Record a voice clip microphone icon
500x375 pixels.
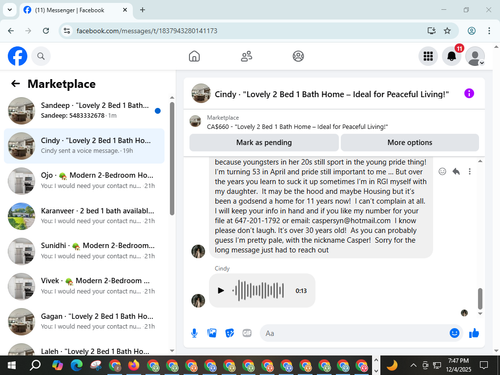[194, 333]
